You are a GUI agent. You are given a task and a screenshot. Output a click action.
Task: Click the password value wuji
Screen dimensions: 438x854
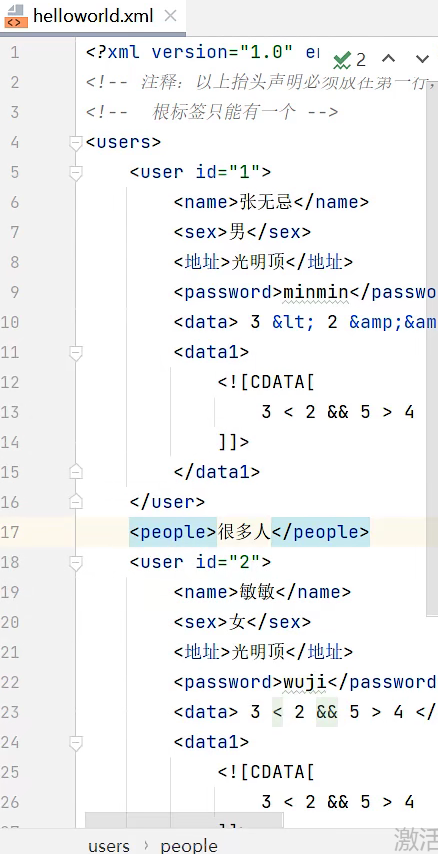click(x=305, y=682)
